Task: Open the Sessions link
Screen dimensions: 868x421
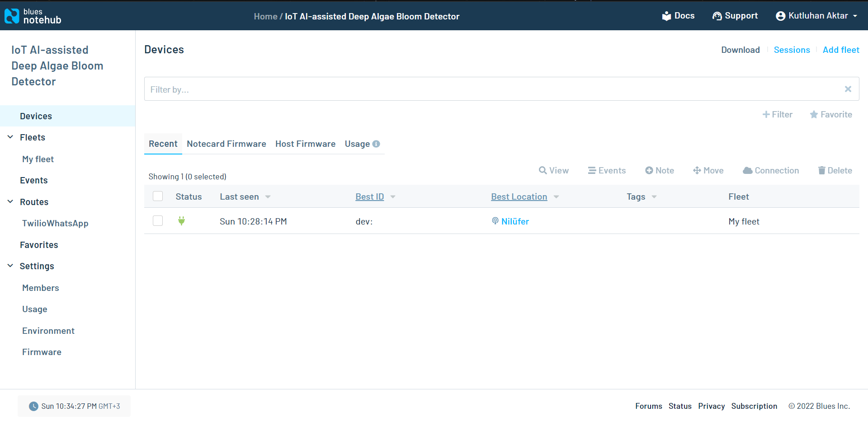Action: pyautogui.click(x=792, y=50)
